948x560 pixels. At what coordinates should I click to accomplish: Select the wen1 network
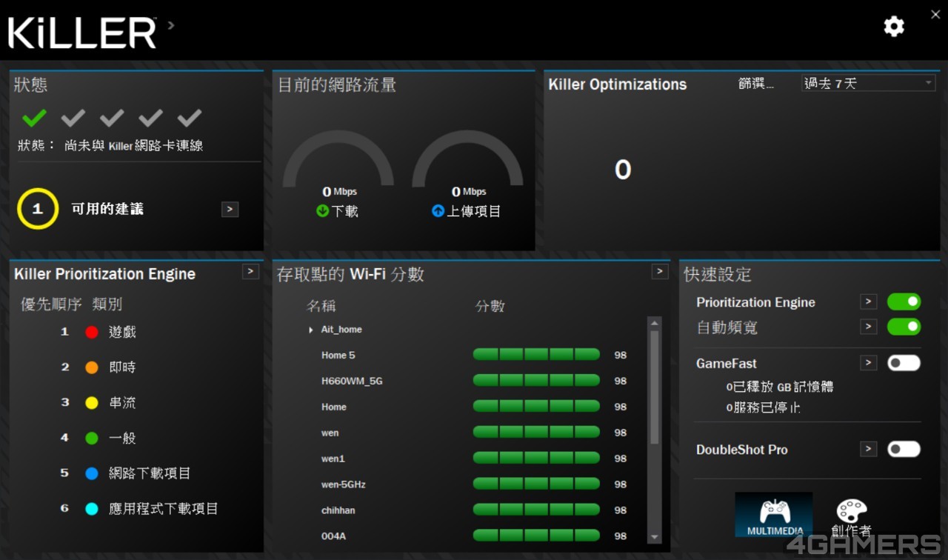click(x=474, y=459)
